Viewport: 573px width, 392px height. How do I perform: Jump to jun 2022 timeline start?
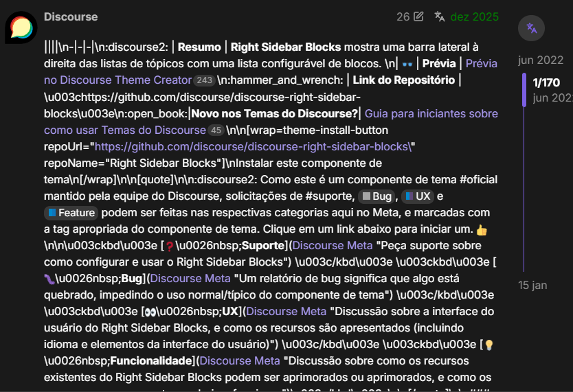tap(541, 60)
